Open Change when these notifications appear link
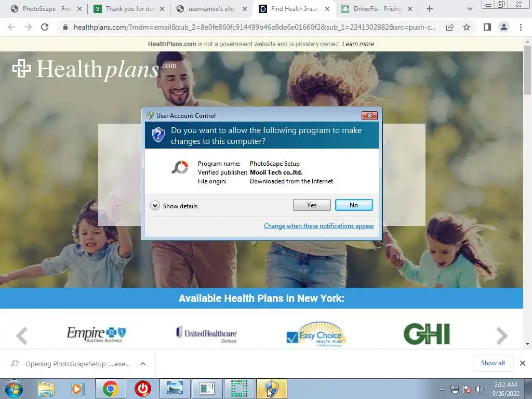532x399 pixels. click(x=319, y=226)
